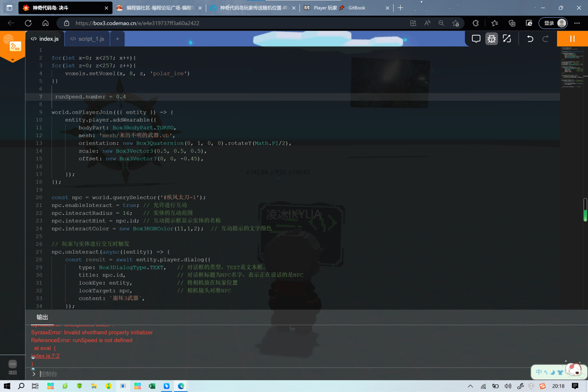Viewport: 588px width, 392px height.
Task: Click the 登录 login profile button
Action: click(553, 23)
